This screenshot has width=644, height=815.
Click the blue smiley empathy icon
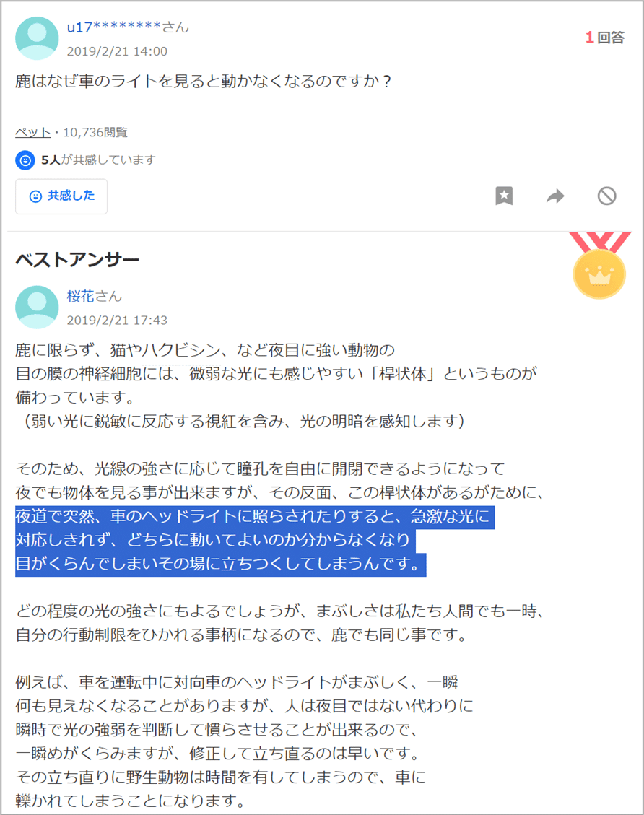[x=25, y=160]
